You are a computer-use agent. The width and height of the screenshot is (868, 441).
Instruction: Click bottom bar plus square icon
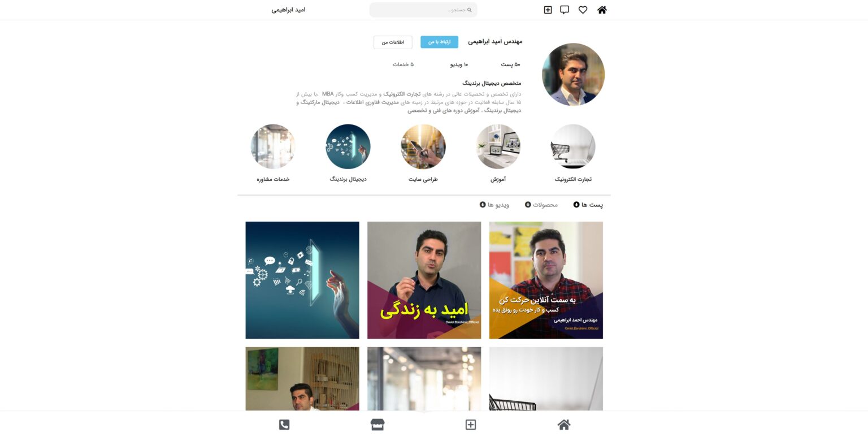point(471,425)
